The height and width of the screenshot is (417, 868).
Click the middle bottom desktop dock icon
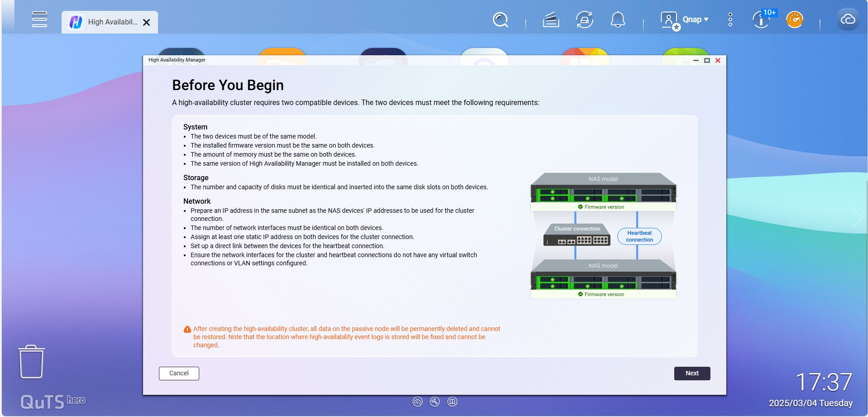[435, 402]
